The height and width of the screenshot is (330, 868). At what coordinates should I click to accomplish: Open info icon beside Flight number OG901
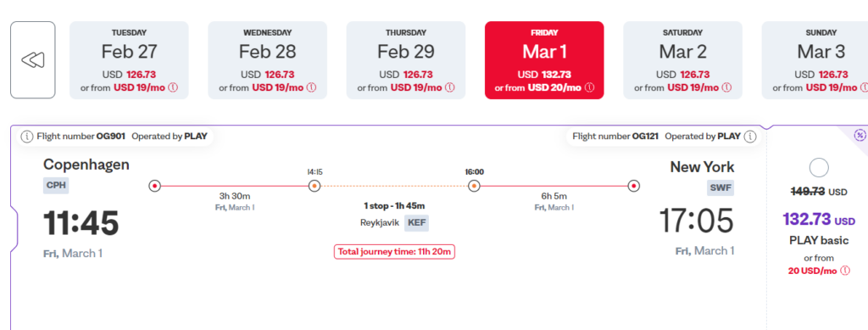27,137
